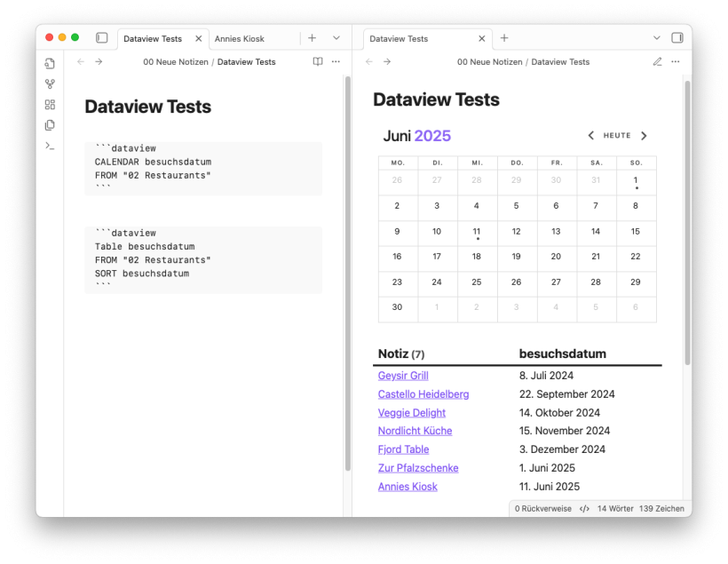Go to next calendar month
Screen dimensions: 728x564
[x=644, y=136]
